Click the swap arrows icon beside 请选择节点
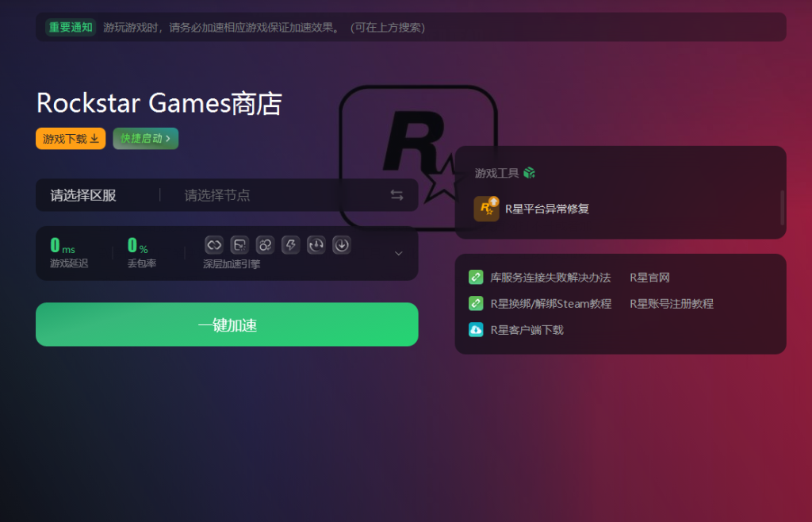 tap(396, 195)
